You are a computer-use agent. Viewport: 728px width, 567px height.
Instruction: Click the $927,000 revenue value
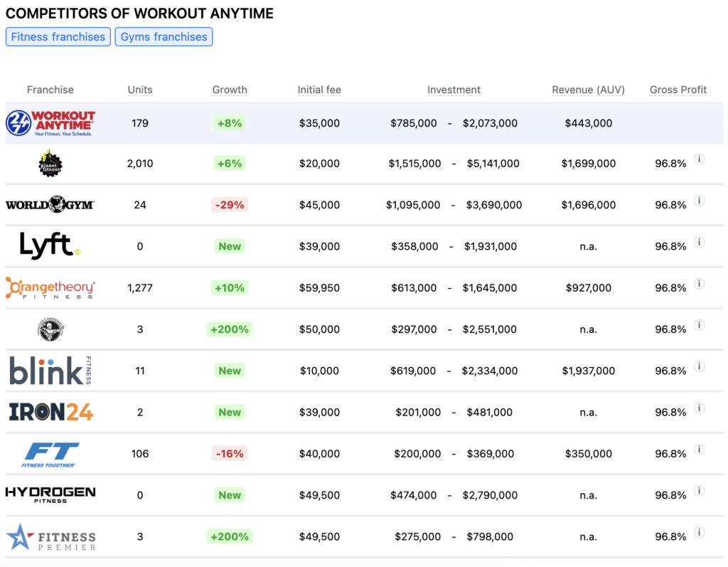tap(588, 288)
